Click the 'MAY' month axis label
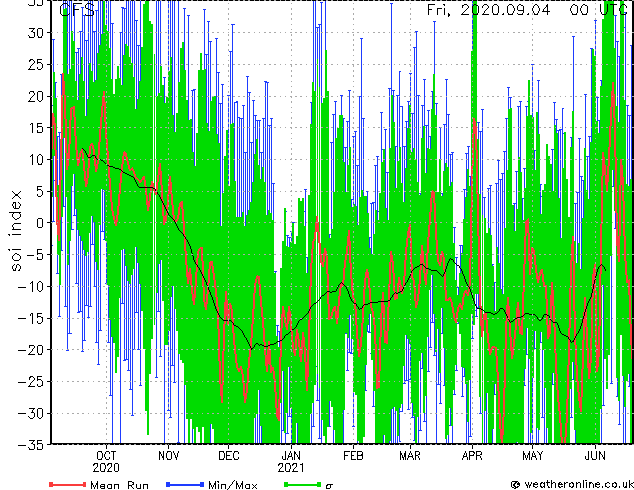The width and height of the screenshot is (634, 490). pyautogui.click(x=533, y=456)
